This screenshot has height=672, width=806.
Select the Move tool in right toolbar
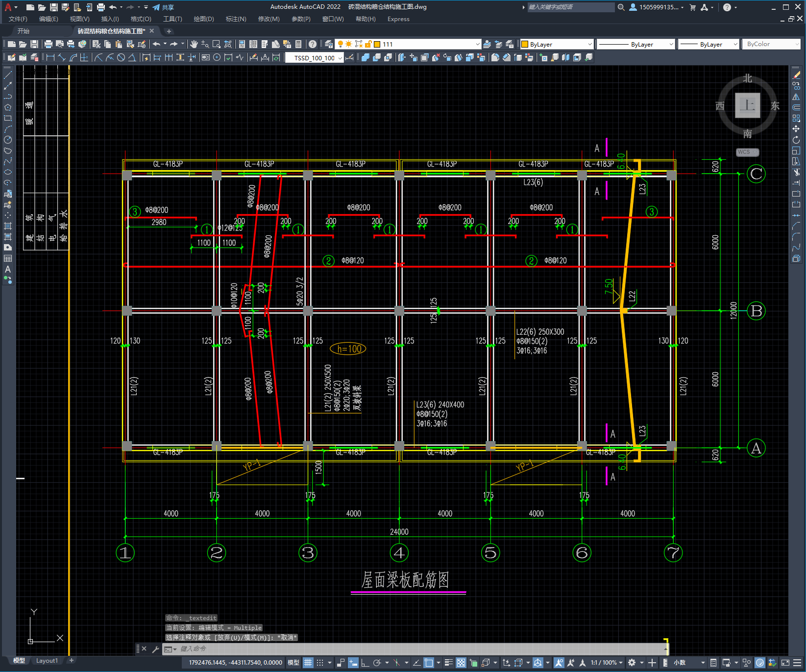point(796,129)
